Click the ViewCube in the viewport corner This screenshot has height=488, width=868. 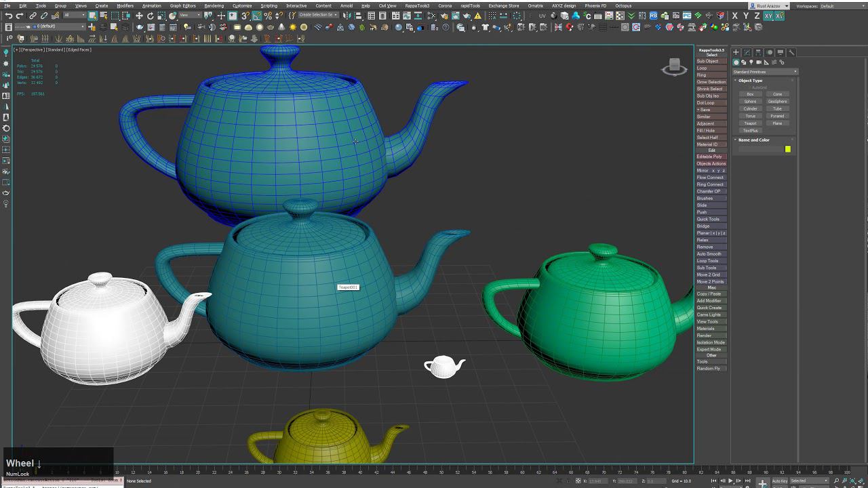[x=674, y=66]
